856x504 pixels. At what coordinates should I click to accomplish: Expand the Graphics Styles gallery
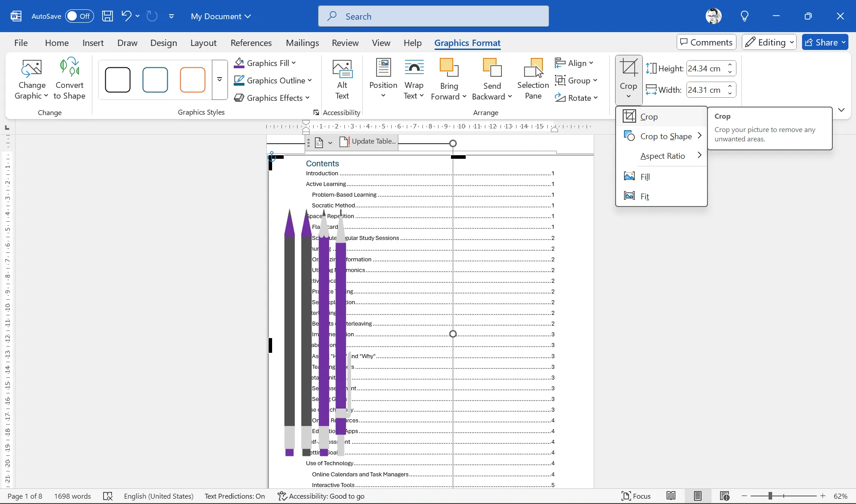(219, 79)
